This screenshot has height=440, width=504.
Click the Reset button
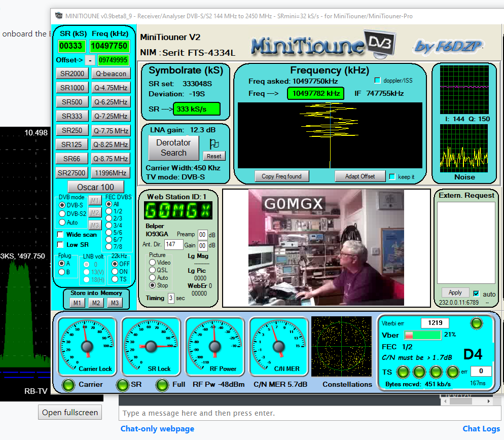coord(214,156)
